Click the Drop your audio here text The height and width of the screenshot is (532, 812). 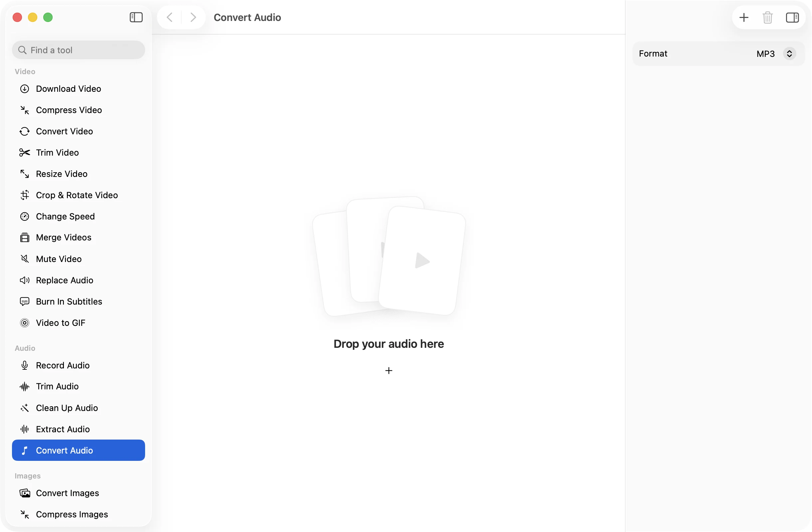point(389,344)
